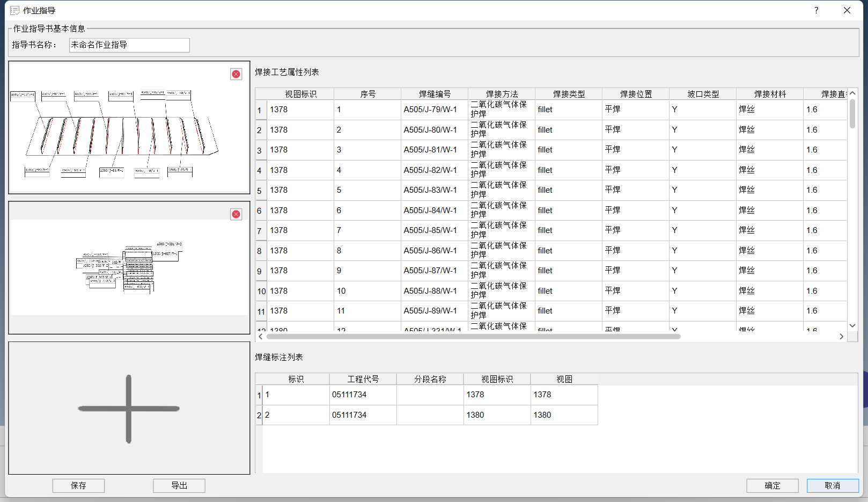Export the document using 导出
The height and width of the screenshot is (502, 868).
coord(179,485)
